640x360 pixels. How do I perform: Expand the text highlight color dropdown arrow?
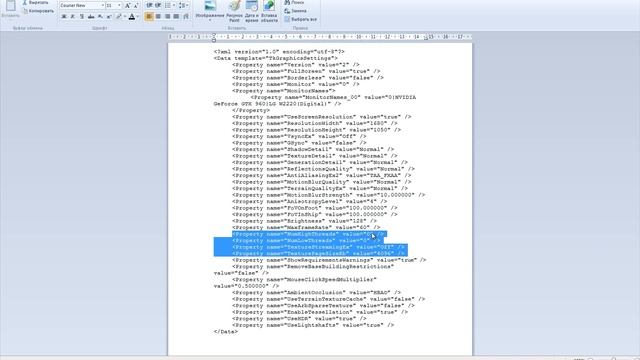coord(124,17)
